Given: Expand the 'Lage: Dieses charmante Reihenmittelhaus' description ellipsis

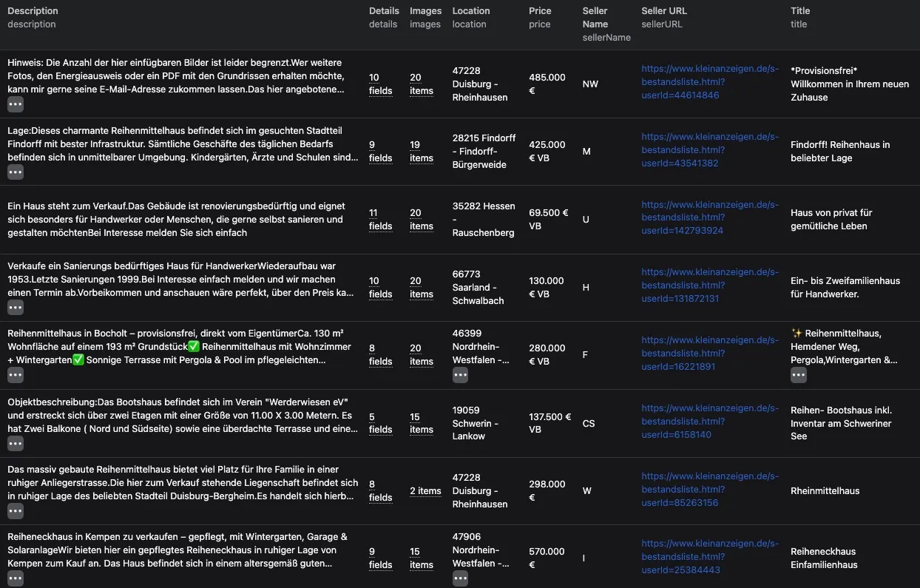Looking at the screenshot, I should click(16, 172).
